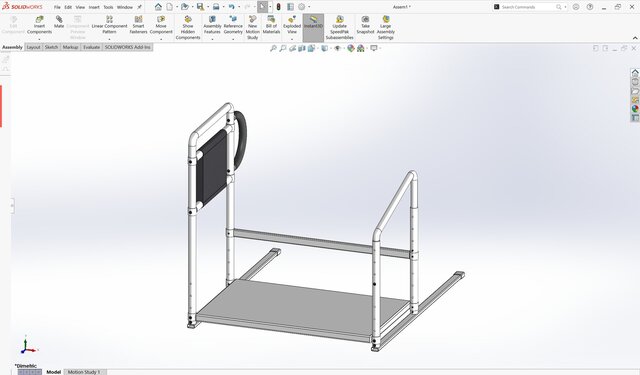Expand Exploded View dropdown arrow
This screenshot has width=640, height=375.
pos(292,39)
